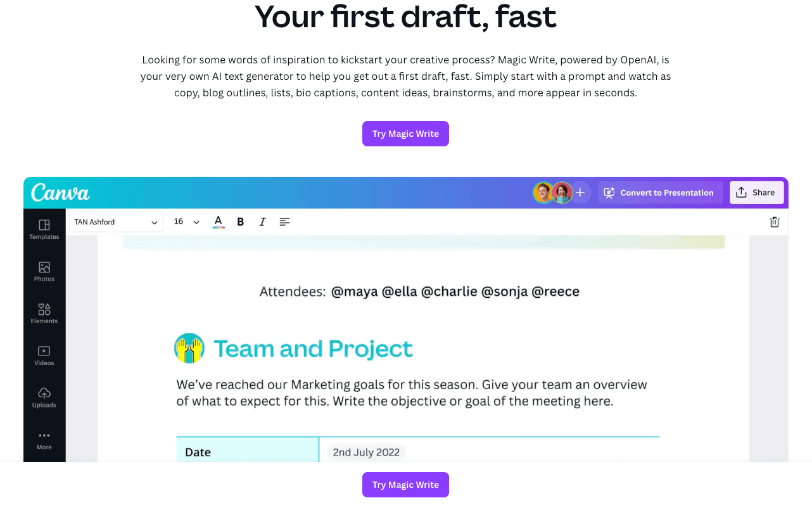Click the Canva logo in the top bar
Screen dimensions: 812x505
click(60, 192)
